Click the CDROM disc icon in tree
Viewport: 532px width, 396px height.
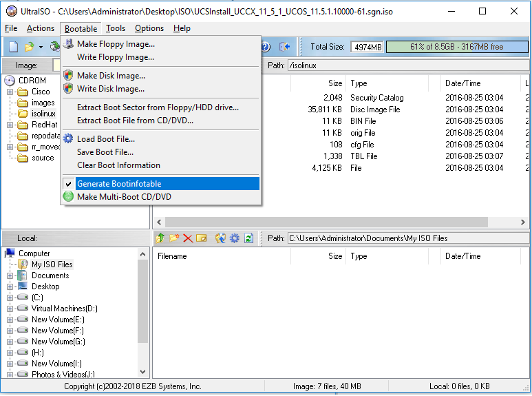pyautogui.click(x=10, y=81)
